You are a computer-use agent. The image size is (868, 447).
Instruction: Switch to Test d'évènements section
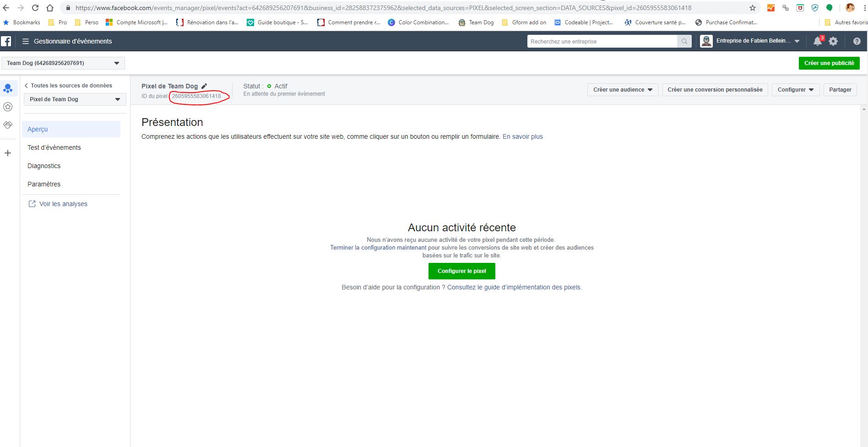click(54, 147)
